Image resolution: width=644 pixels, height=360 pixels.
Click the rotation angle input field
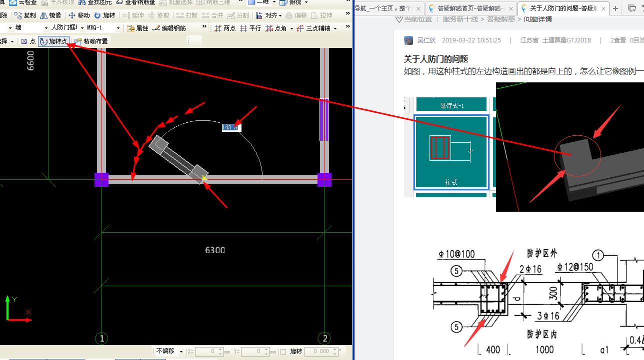321,352
